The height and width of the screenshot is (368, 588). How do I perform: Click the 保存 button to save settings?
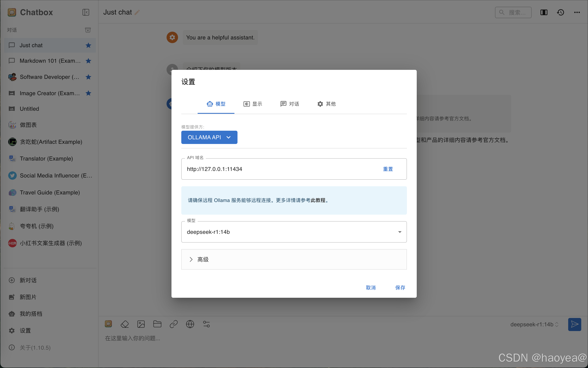coord(400,288)
